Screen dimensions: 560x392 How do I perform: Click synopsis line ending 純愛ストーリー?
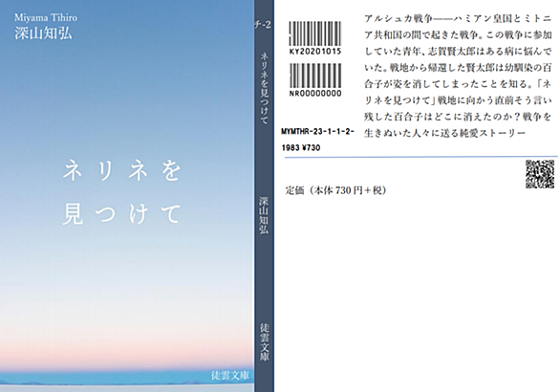pyautogui.click(x=445, y=133)
